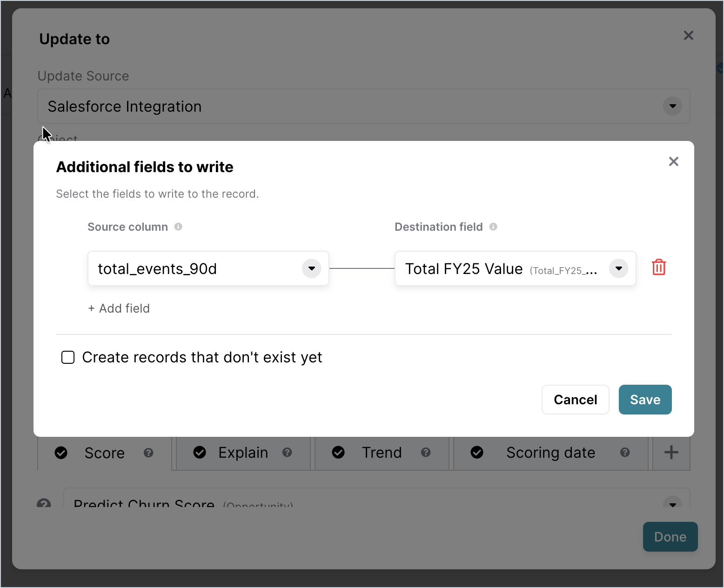Click the plus icon after Scoring date
Screen dimensions: 724x588
671,452
